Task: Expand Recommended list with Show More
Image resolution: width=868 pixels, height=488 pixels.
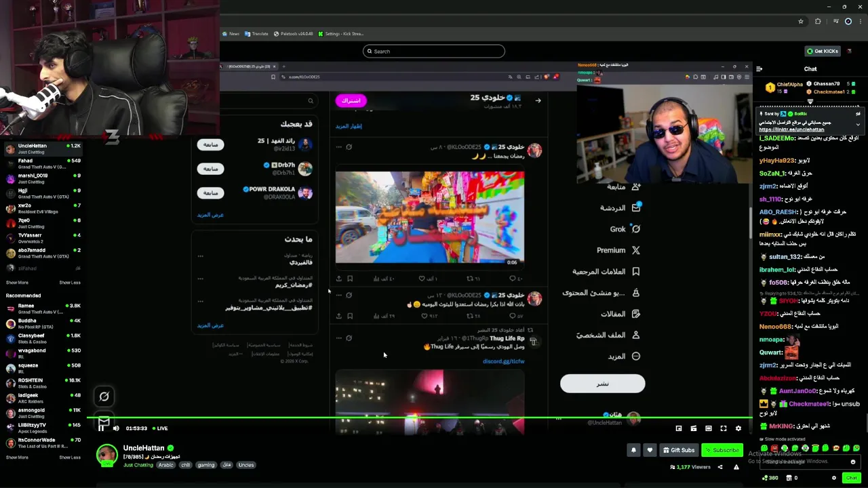Action: click(17, 457)
